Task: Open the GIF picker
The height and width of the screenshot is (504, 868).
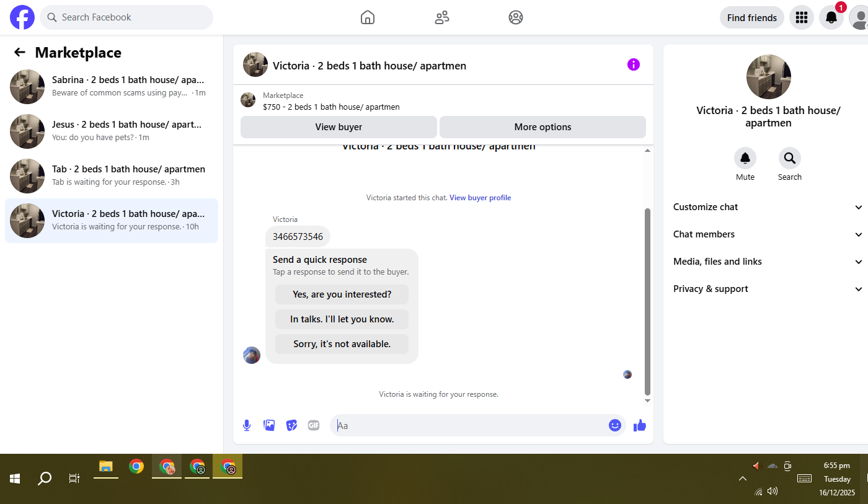Action: tap(314, 425)
